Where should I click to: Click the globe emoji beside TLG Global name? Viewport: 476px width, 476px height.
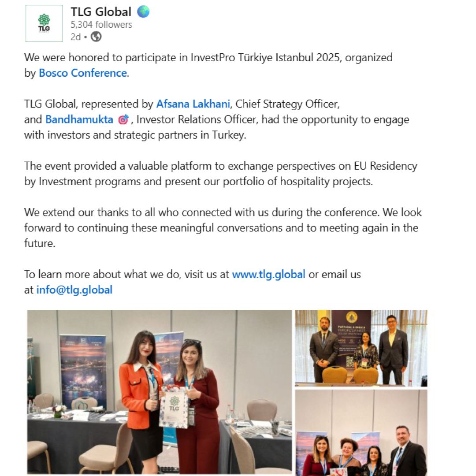[143, 12]
